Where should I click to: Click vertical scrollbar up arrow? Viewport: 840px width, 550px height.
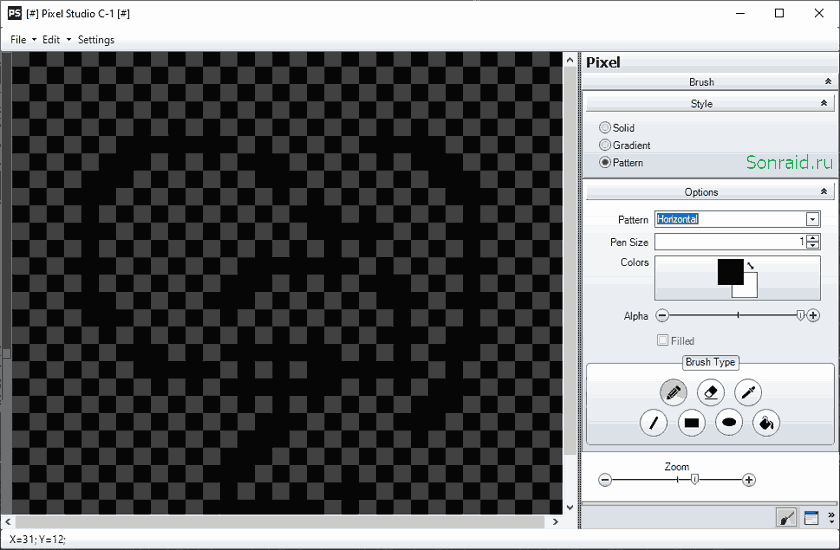[x=570, y=60]
